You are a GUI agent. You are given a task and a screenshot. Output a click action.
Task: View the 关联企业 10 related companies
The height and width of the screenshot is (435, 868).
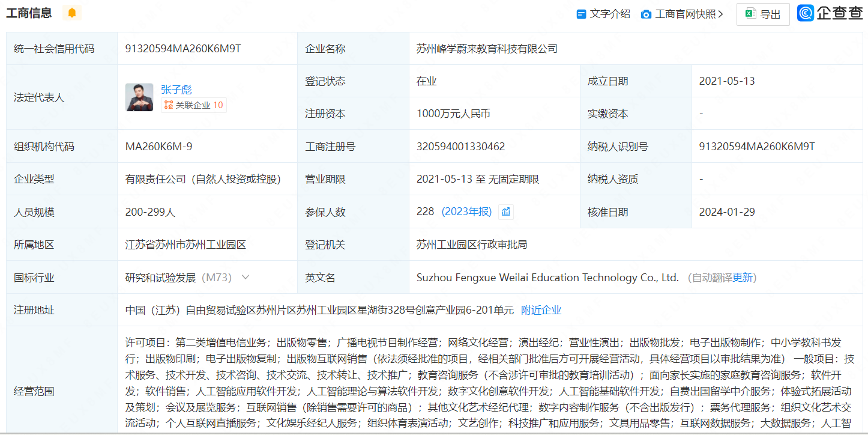pos(193,105)
